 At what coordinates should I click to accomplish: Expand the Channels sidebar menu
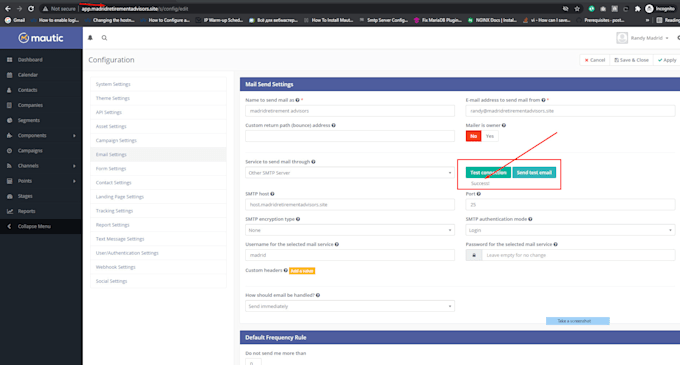[41, 166]
